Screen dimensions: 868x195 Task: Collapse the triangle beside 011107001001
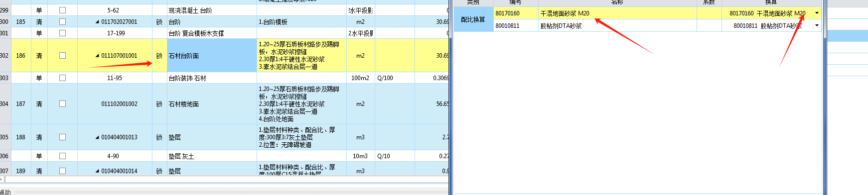click(x=97, y=56)
